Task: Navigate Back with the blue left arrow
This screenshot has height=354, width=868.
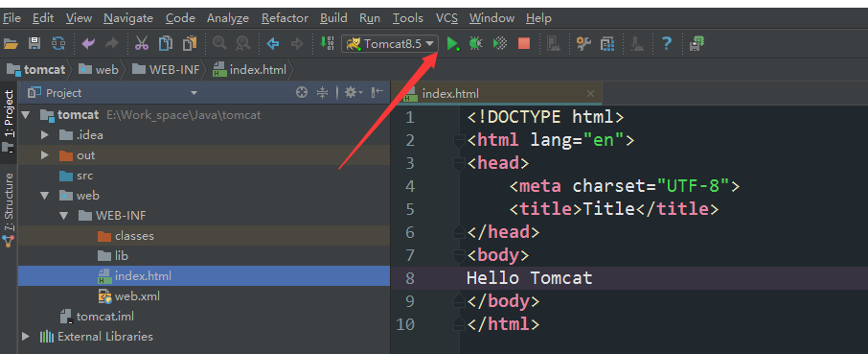Action: tap(272, 43)
